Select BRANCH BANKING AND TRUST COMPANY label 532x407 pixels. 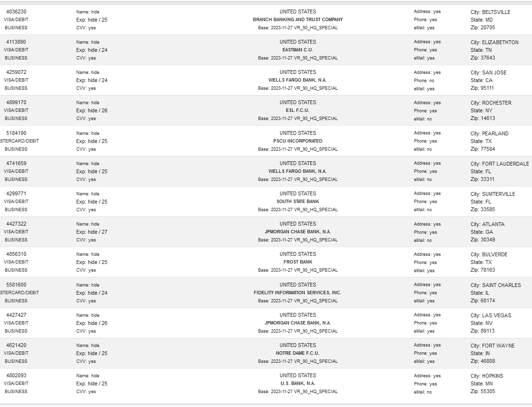297,20
